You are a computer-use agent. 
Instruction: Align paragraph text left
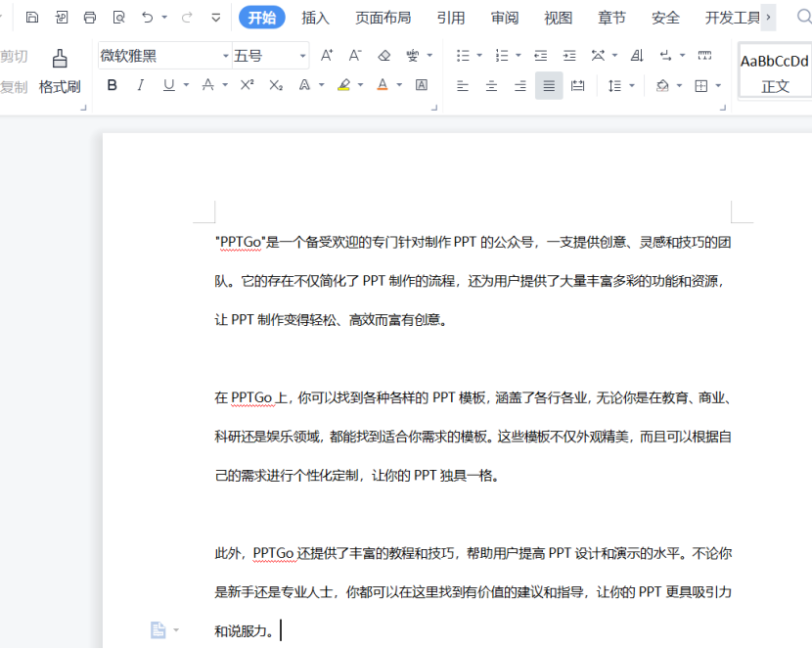pos(463,85)
